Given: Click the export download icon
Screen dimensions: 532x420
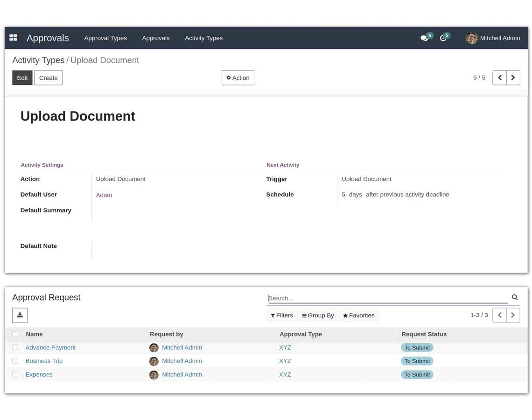Looking at the screenshot, I should (x=20, y=315).
